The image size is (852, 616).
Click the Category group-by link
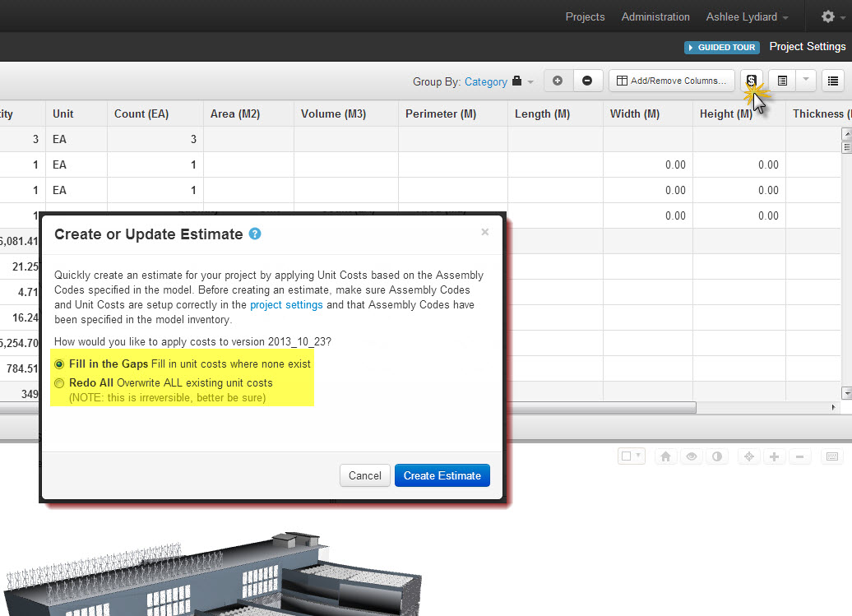click(486, 81)
